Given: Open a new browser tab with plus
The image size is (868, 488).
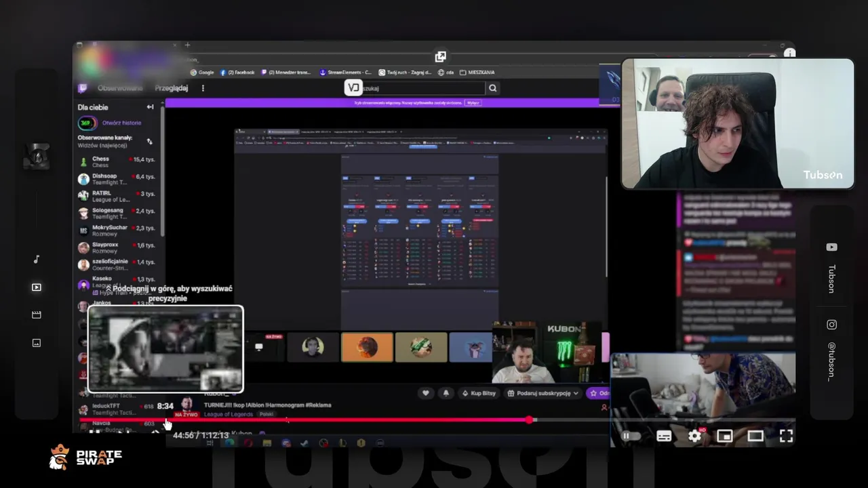Looking at the screenshot, I should tap(187, 45).
